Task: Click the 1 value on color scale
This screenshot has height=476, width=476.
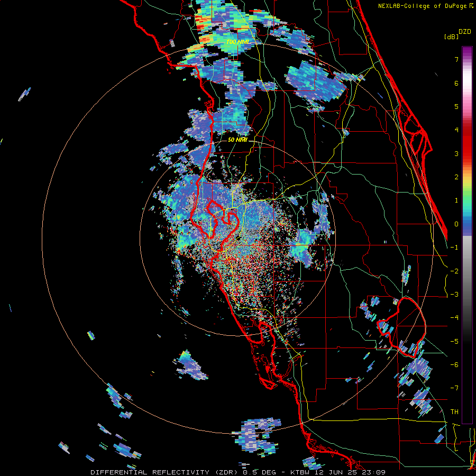Action: point(456,200)
